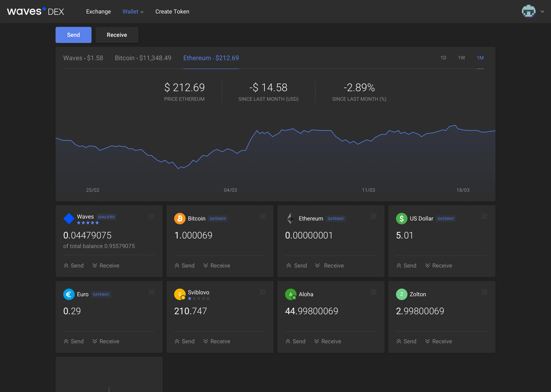Viewport: 551px width, 392px height.
Task: Receive on the Sviblovo card
Action: click(x=217, y=341)
